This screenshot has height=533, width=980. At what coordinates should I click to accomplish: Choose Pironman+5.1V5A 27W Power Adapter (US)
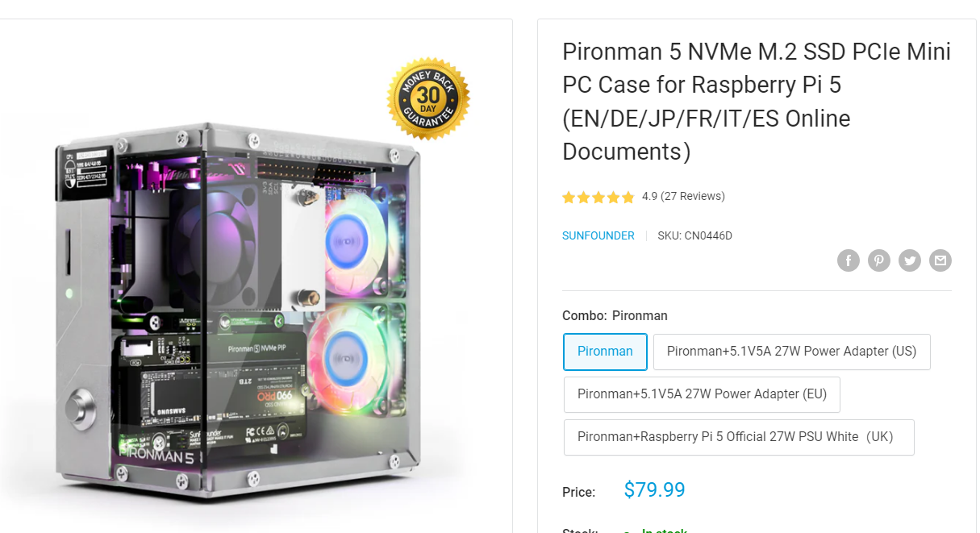[x=791, y=352]
